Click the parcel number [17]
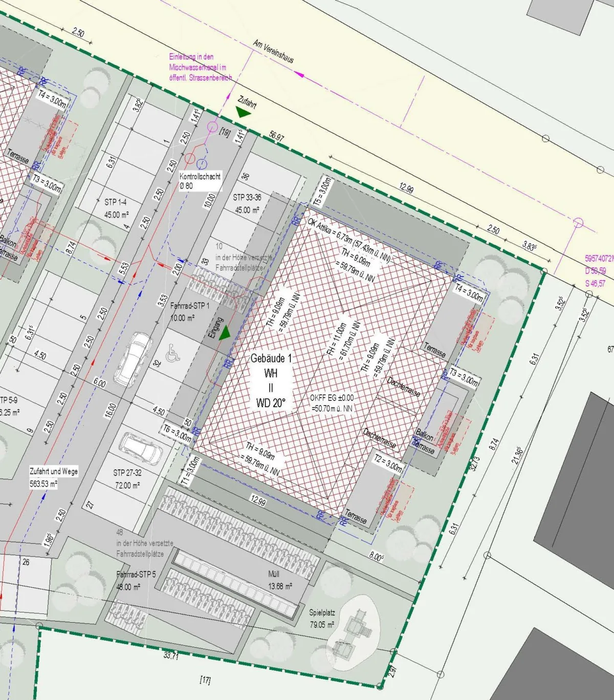 click(x=205, y=680)
